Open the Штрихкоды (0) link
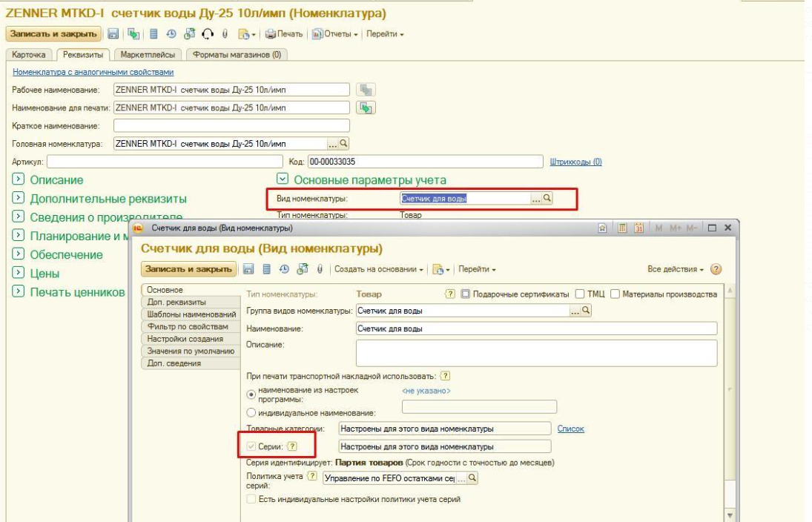 coord(576,162)
